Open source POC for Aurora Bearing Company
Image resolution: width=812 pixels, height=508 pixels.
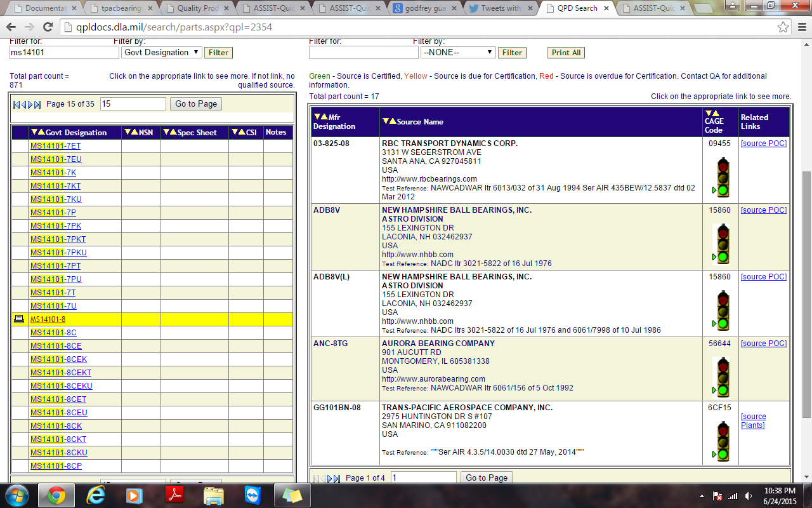pos(764,344)
